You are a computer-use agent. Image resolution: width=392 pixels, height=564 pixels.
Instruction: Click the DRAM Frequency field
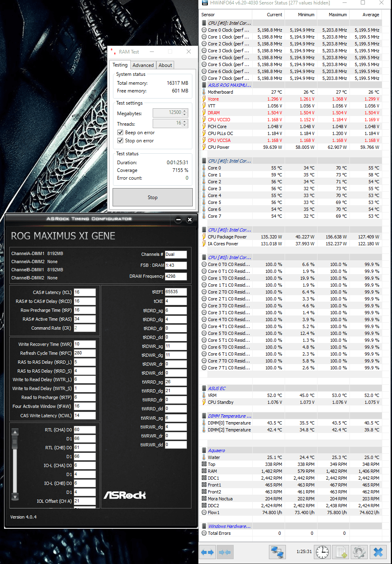coord(176,276)
